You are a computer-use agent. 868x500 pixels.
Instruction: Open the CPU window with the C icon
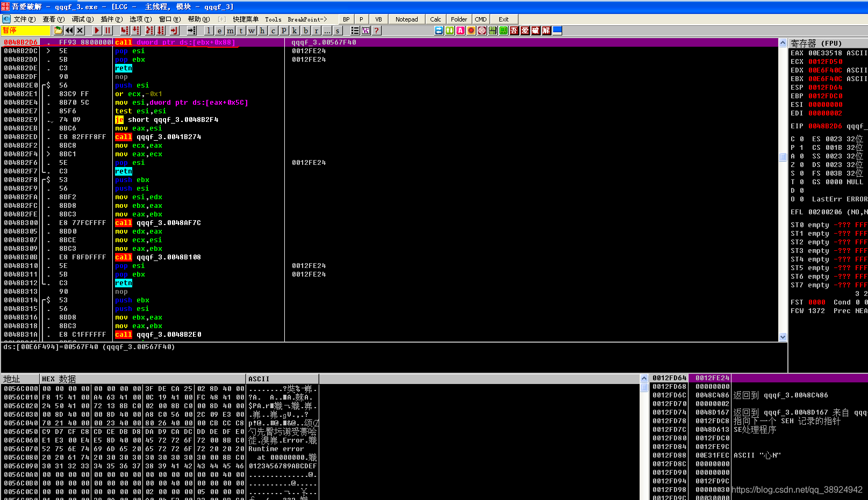[273, 31]
